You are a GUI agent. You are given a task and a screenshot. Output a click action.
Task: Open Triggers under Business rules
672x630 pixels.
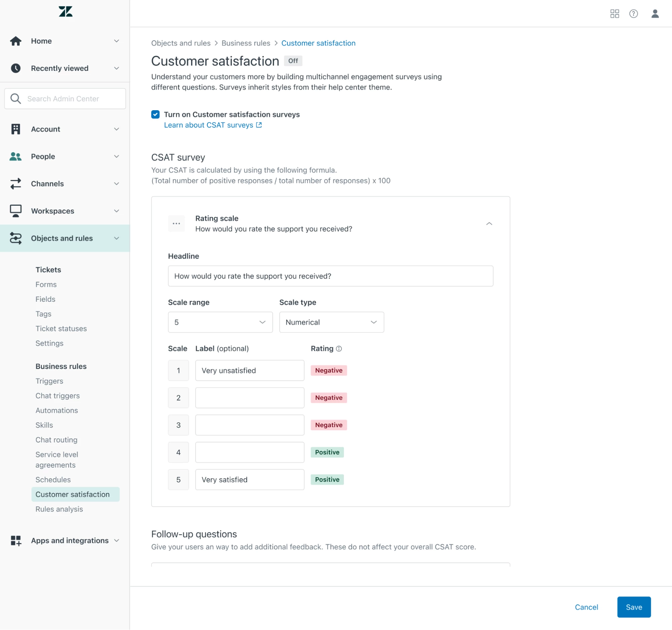click(x=49, y=381)
